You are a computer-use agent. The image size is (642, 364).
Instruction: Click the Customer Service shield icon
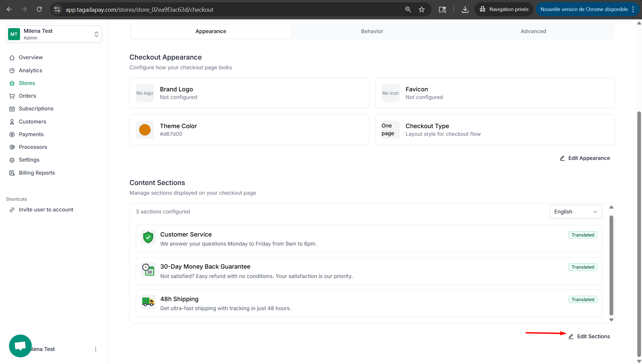pyautogui.click(x=148, y=237)
